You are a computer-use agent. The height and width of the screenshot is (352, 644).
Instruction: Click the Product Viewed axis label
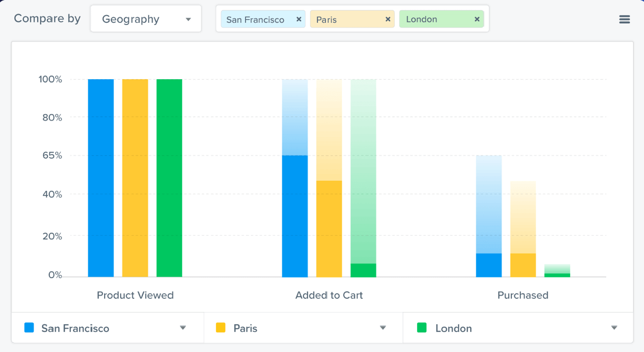(x=135, y=295)
